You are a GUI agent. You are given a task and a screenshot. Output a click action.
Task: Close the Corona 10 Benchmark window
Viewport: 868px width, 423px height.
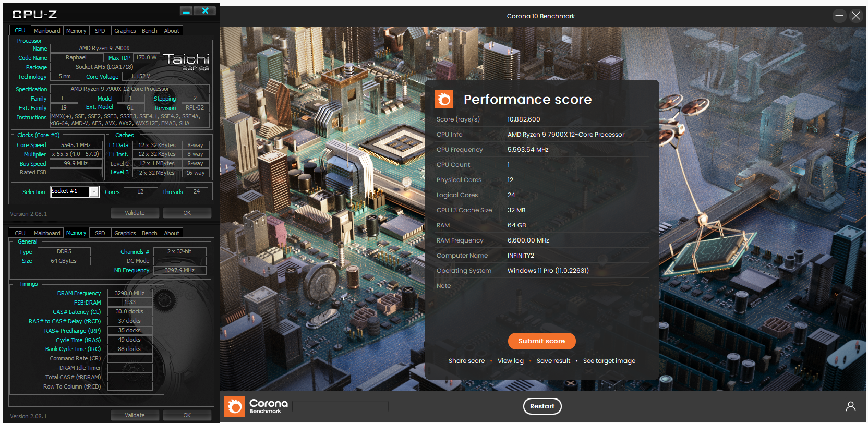[855, 16]
